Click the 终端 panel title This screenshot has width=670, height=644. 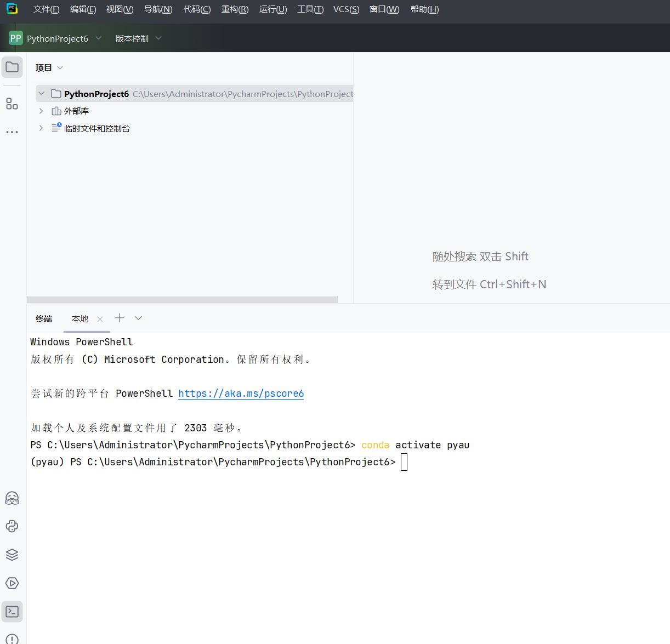click(44, 319)
